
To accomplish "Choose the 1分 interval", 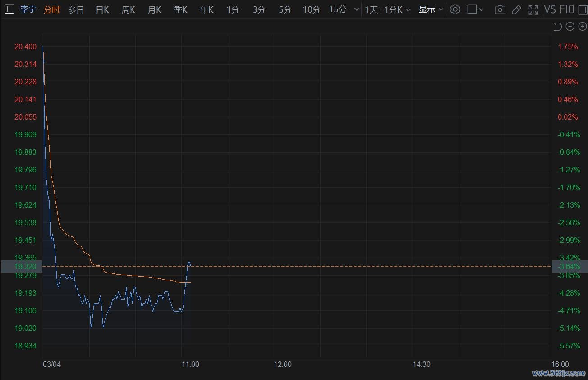I will [233, 9].
